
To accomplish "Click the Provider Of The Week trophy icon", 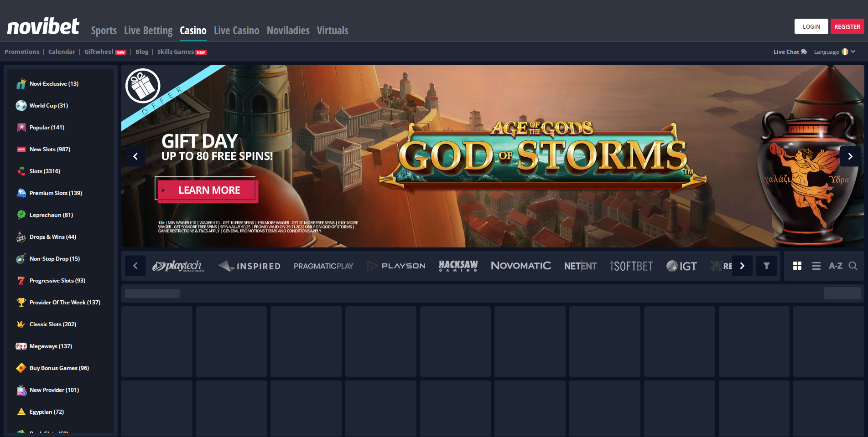I will (x=21, y=303).
